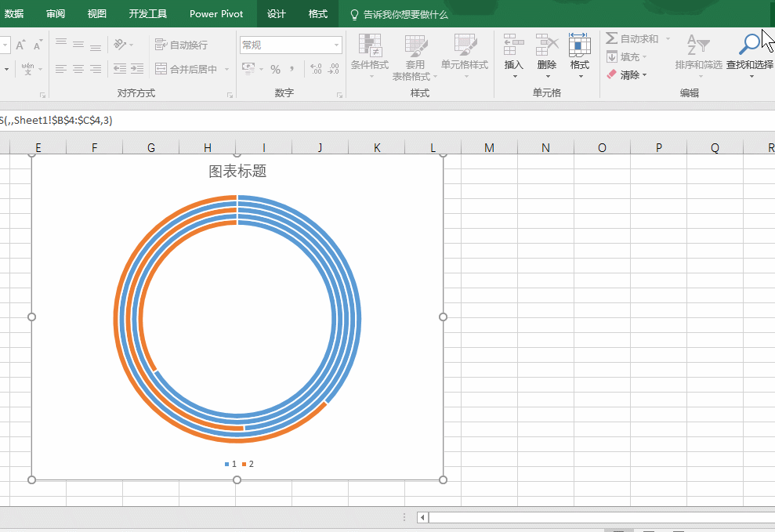Open the 填充 fill menu

(627, 57)
